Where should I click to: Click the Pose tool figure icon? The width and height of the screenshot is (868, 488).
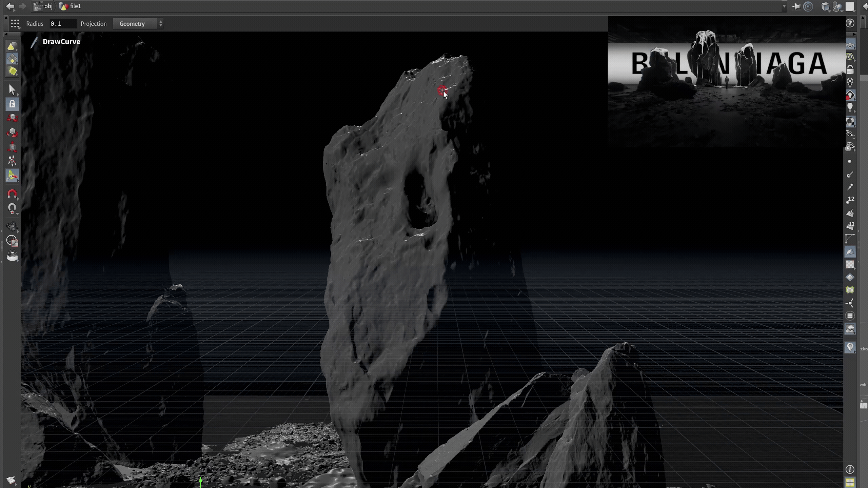(12, 161)
